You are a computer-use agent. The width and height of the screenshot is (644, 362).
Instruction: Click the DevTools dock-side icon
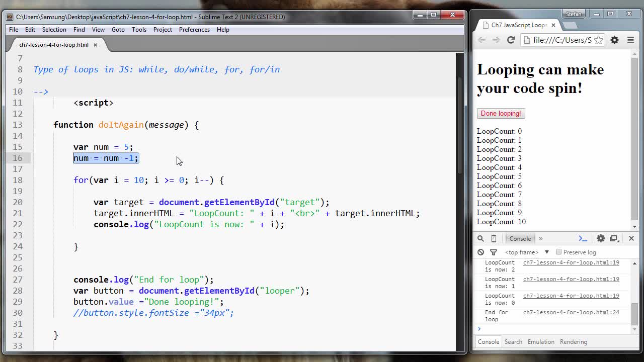614,238
